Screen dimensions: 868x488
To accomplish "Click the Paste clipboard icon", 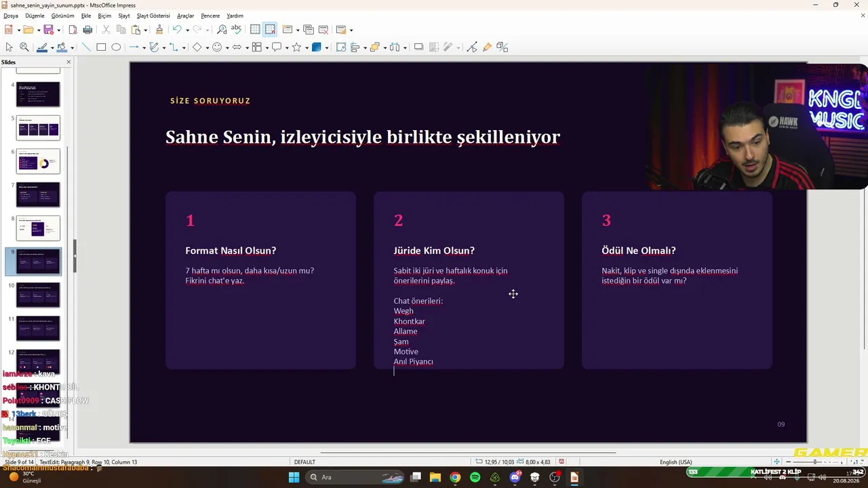I will [x=136, y=30].
